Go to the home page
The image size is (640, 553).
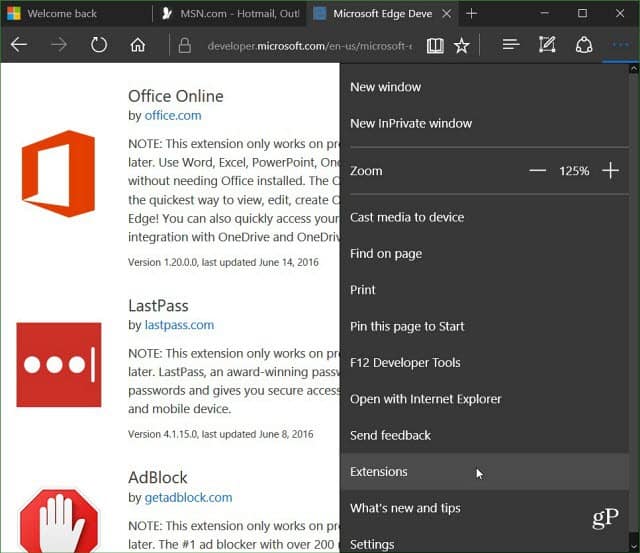click(x=138, y=45)
